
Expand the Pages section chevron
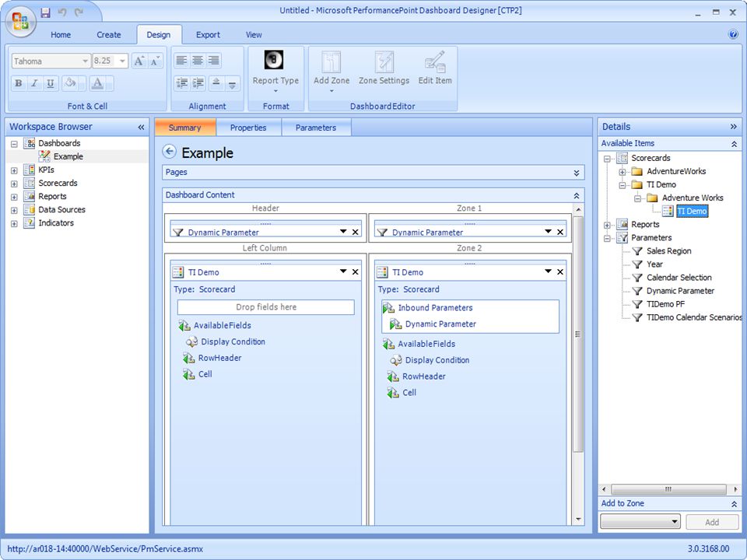click(577, 173)
